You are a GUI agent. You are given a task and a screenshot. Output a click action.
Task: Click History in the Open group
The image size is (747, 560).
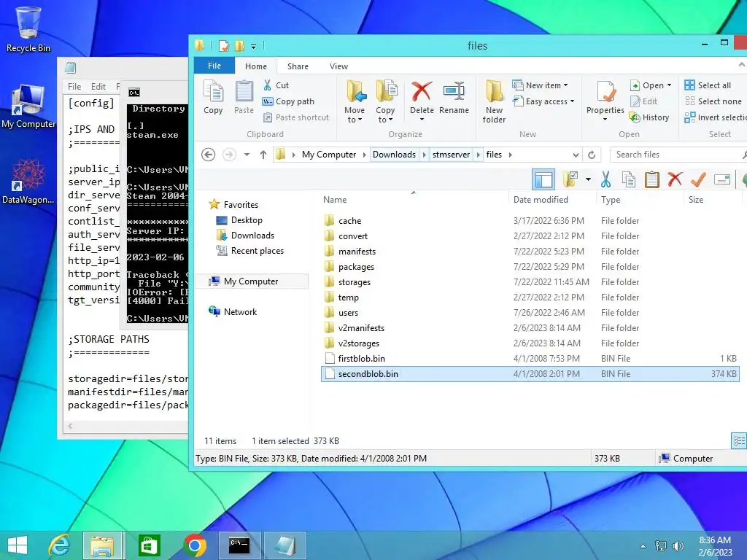point(649,117)
